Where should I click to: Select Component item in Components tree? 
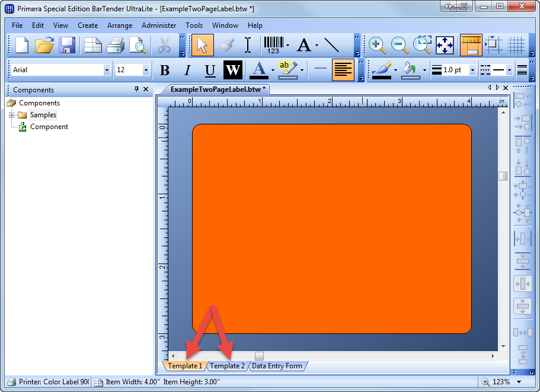tap(49, 127)
